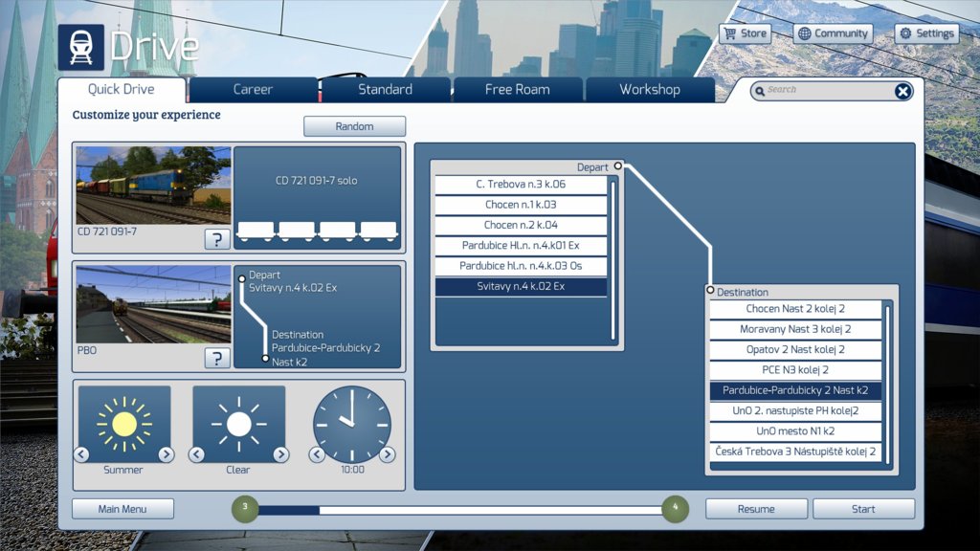Choose Opatov 2 Nast kolej 2 destination

(x=795, y=350)
